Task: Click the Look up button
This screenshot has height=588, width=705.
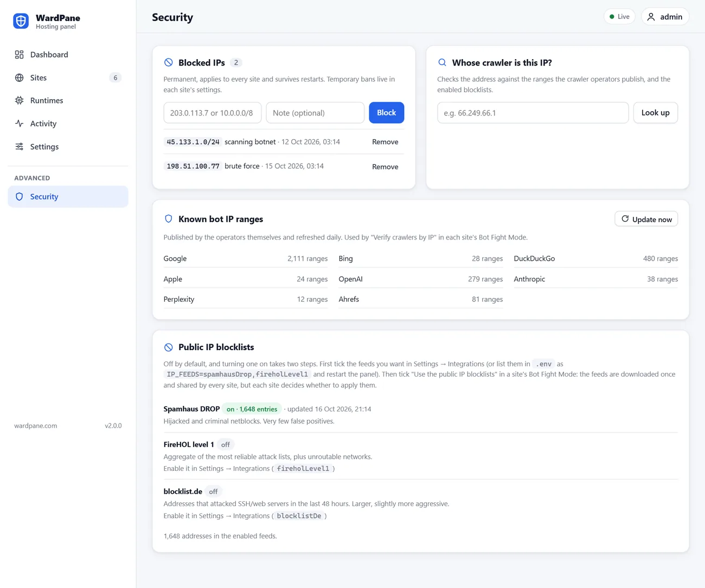Action: [656, 113]
